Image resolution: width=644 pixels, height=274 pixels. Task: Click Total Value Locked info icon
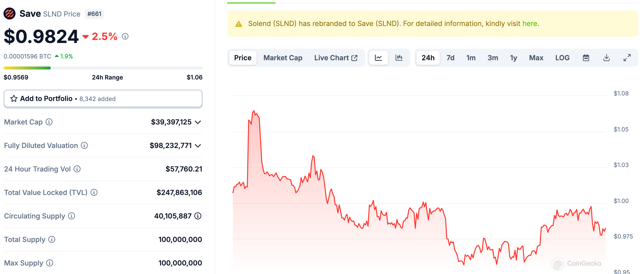point(94,192)
